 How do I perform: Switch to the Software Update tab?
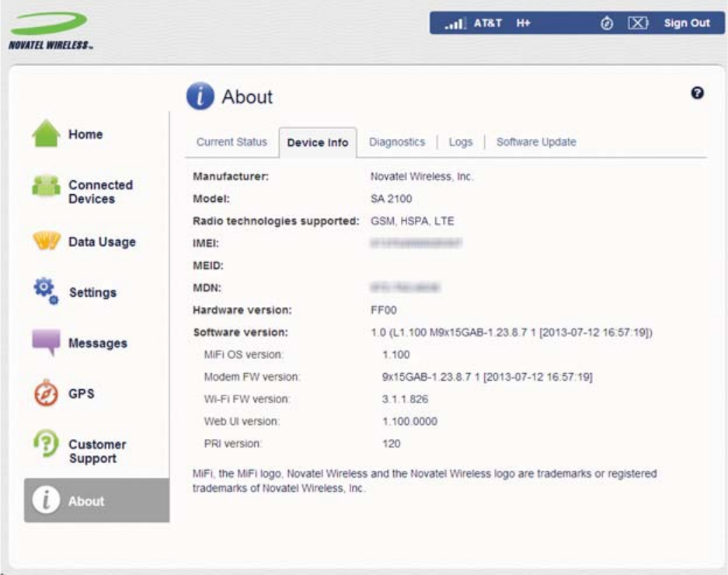(536, 141)
